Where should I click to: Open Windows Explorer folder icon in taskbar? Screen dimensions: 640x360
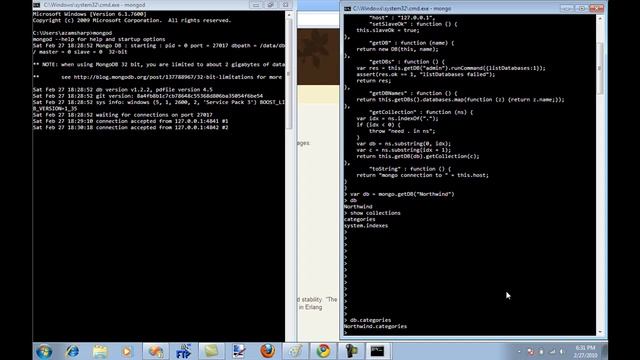pos(100,351)
